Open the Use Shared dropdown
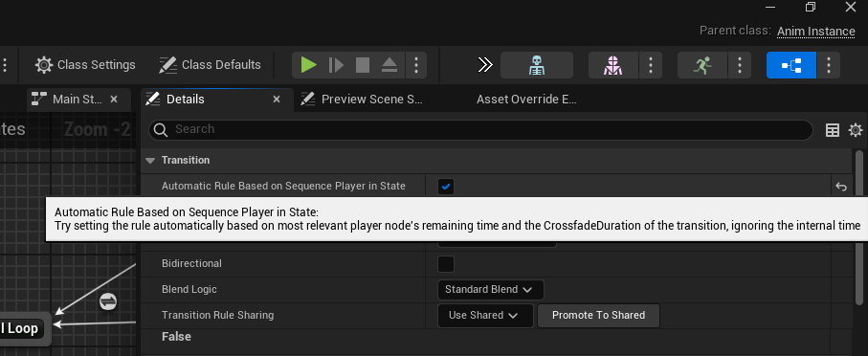The height and width of the screenshot is (356, 868). tap(485, 316)
